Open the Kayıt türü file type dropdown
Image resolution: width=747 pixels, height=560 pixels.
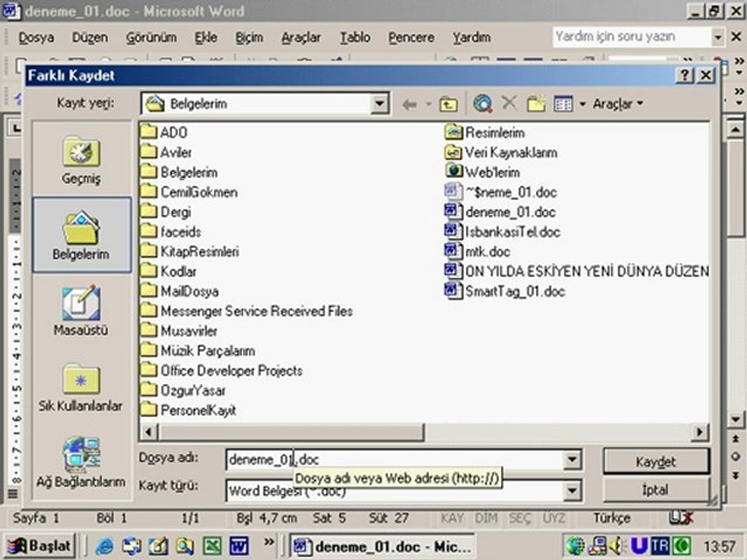(572, 491)
